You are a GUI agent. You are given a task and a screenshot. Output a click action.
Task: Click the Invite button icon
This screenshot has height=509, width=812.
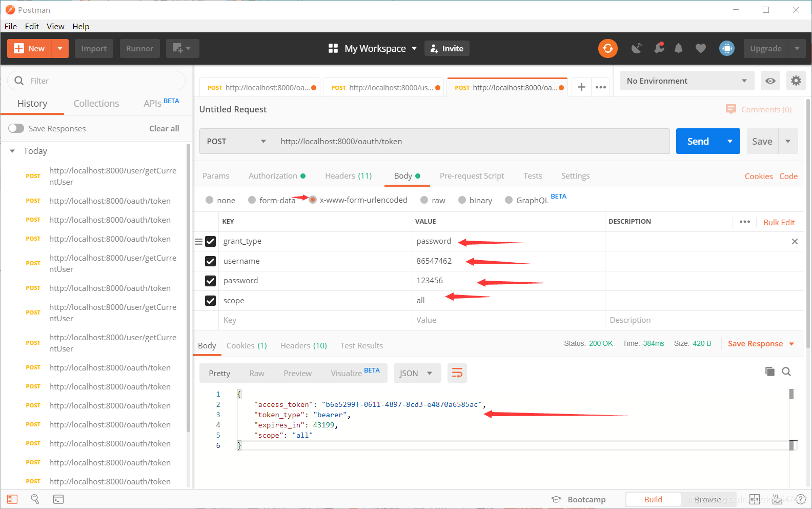point(434,48)
